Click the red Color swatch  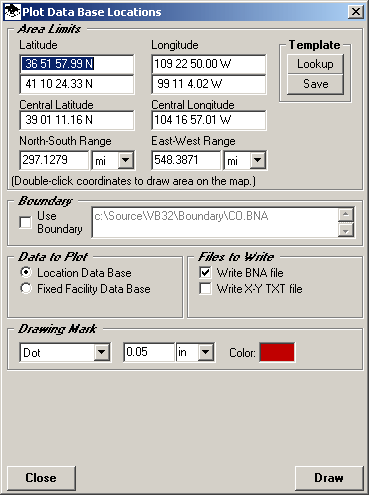277,352
